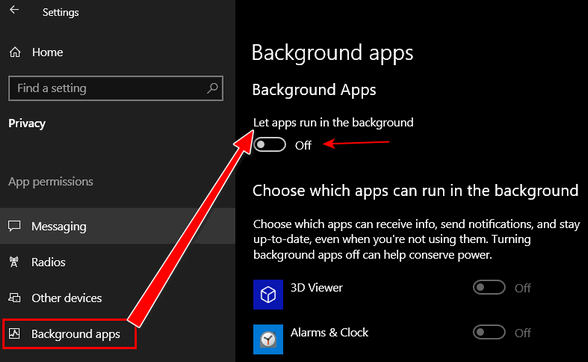Screen dimensions: 588x362
Task: Click the Alarms & Clock app name
Action: [329, 332]
